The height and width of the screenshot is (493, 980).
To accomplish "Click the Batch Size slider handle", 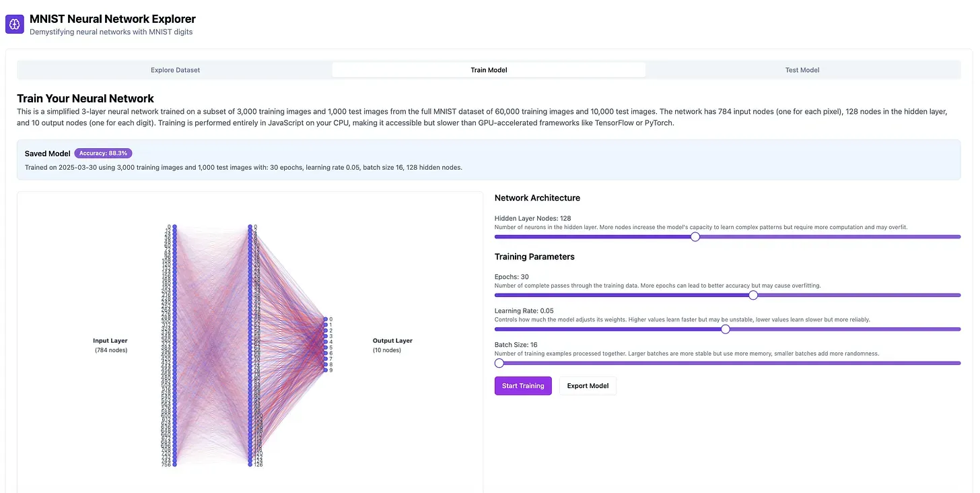I will pyautogui.click(x=499, y=363).
